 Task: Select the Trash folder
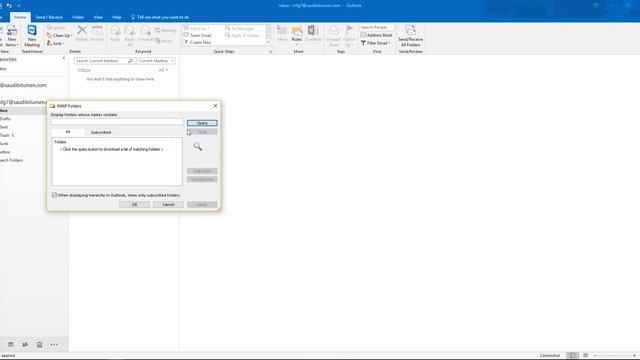point(7,135)
